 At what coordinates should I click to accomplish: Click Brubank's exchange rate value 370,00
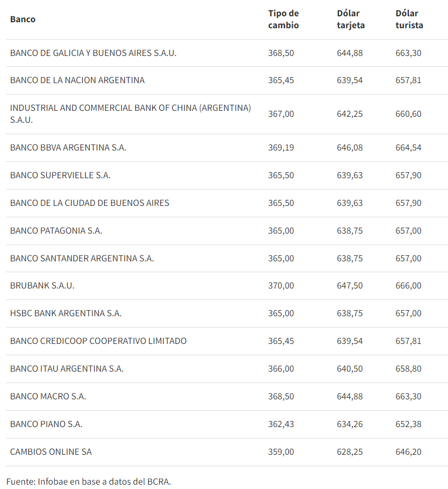click(281, 286)
